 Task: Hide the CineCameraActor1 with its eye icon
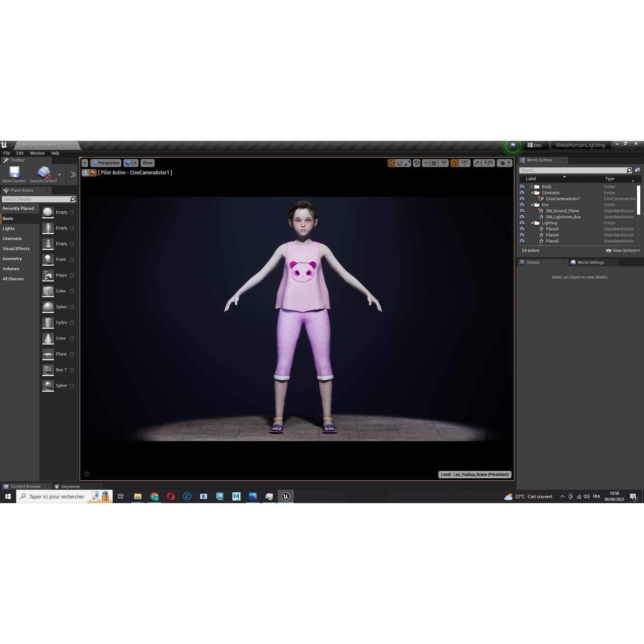pos(522,199)
